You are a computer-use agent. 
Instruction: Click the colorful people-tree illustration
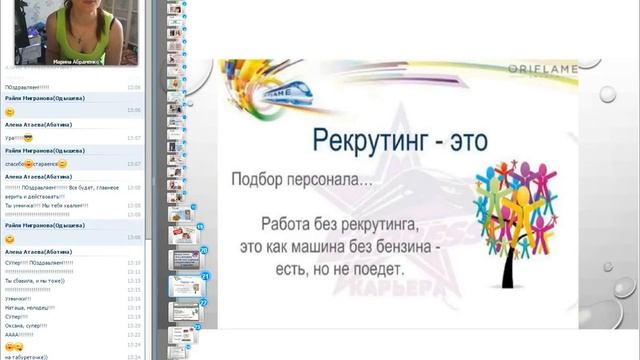515,224
